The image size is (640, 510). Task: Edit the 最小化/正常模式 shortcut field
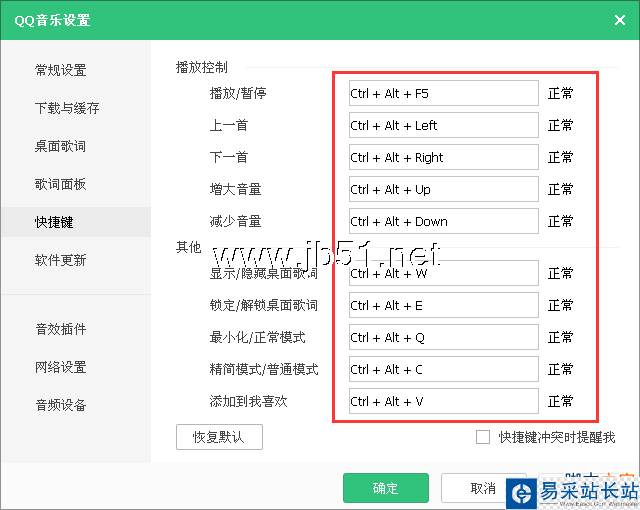coord(444,337)
